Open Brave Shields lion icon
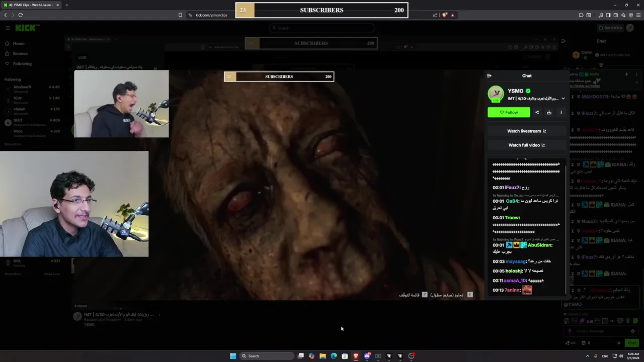The image size is (644, 362). pos(444,15)
